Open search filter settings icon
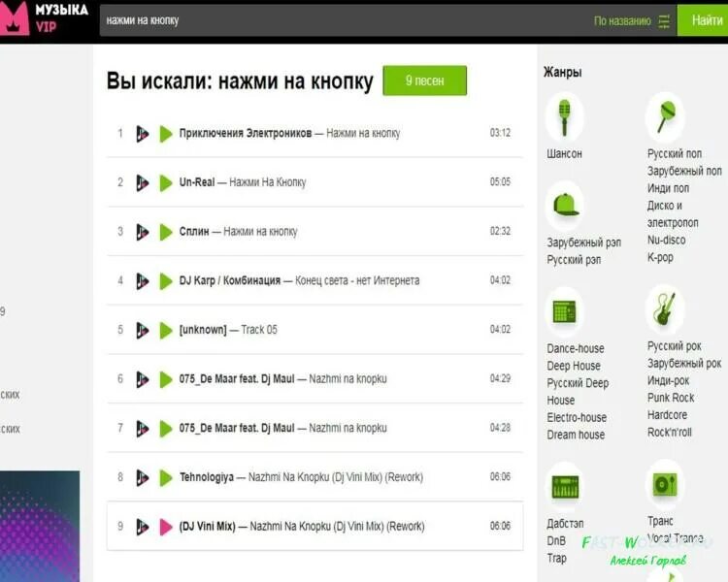This screenshot has height=582, width=728. 664,21
